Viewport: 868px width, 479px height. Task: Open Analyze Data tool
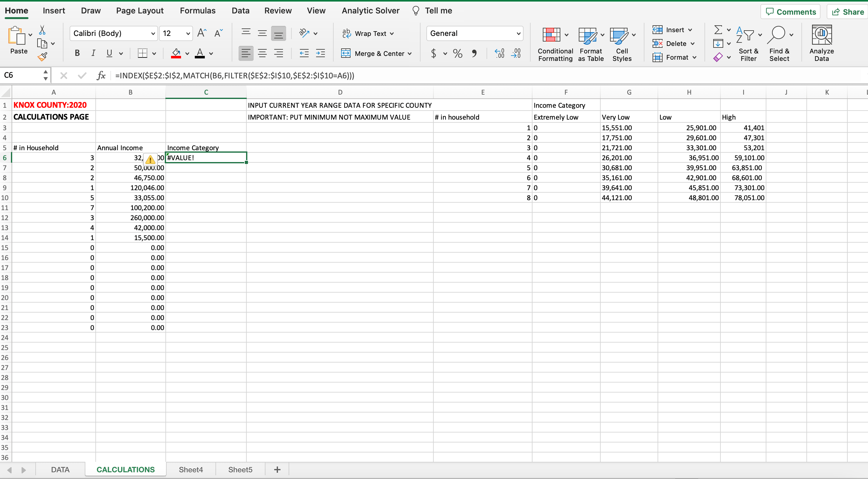tap(821, 43)
